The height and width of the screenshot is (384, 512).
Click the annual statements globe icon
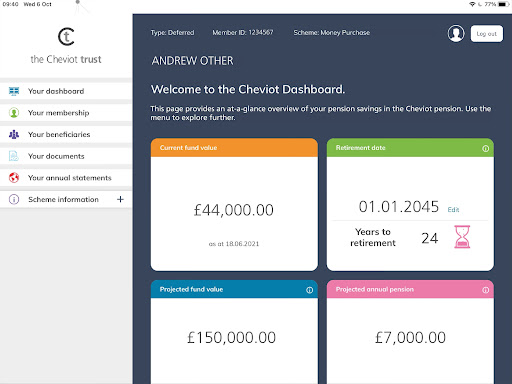[14, 178]
